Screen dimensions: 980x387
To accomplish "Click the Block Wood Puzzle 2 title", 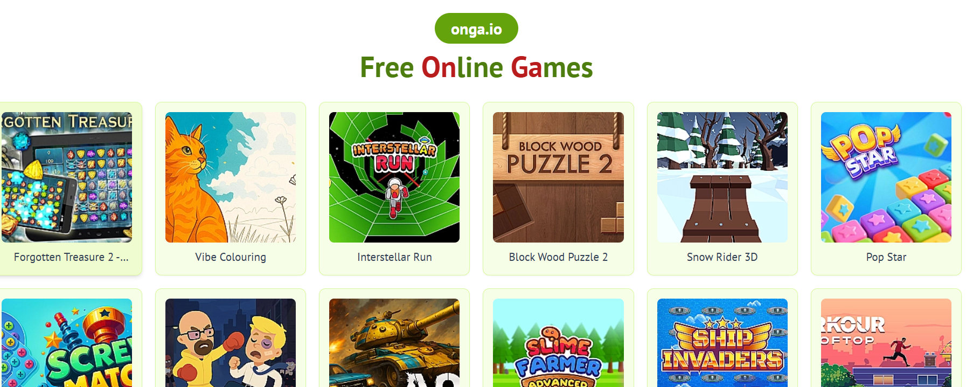I will [558, 257].
